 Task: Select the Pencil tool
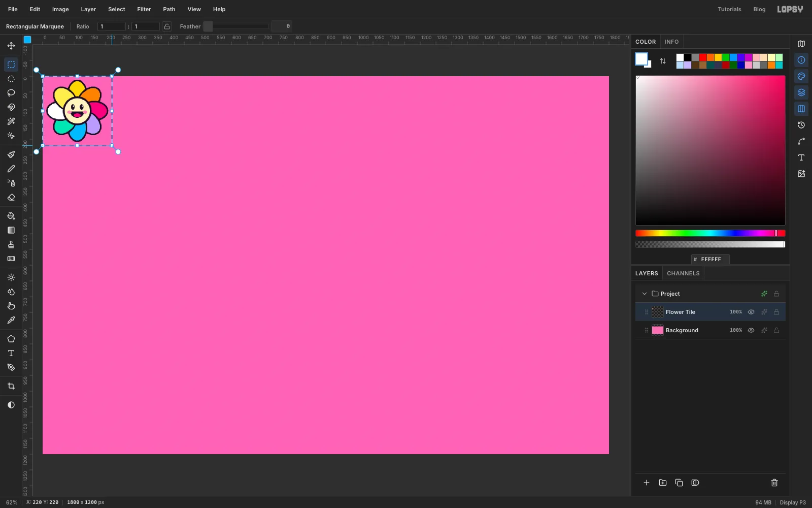[11, 169]
